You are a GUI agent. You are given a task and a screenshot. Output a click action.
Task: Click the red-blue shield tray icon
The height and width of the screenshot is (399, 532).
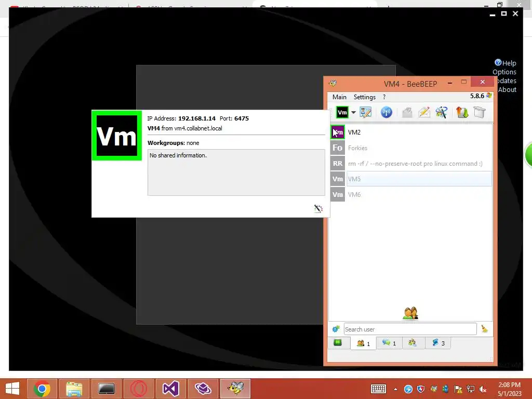click(421, 389)
